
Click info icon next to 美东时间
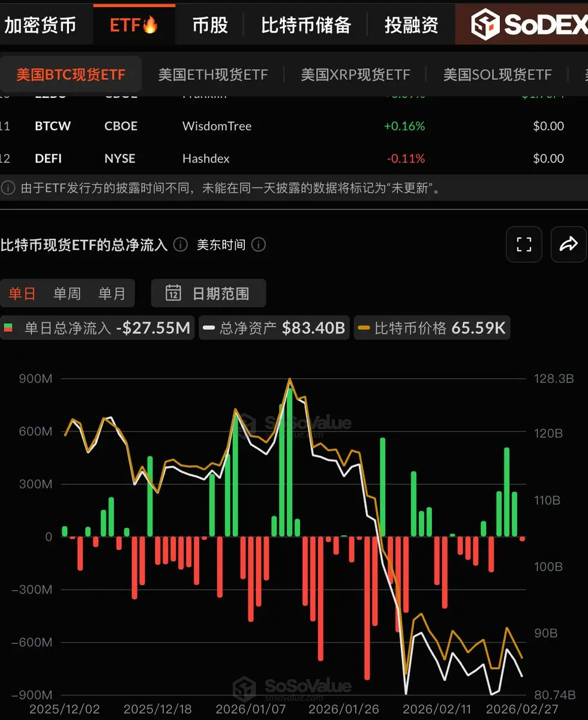pos(259,244)
